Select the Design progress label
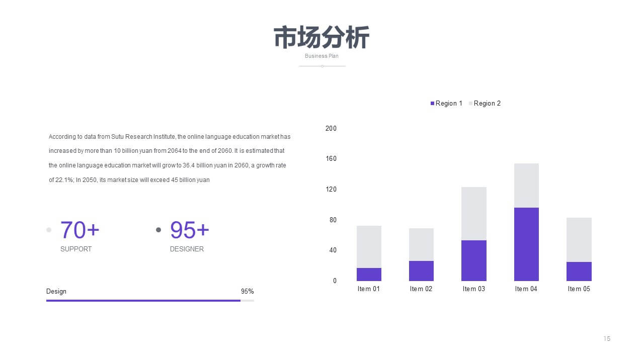Image resolution: width=644 pixels, height=362 pixels. 56,291
